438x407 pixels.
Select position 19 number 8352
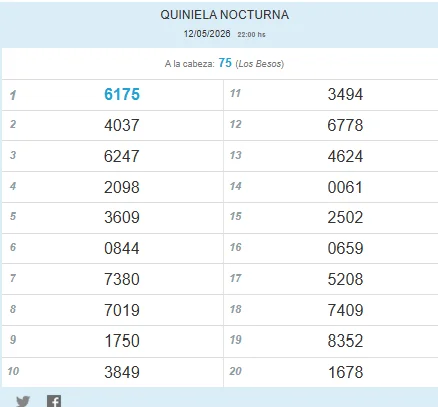[345, 341]
